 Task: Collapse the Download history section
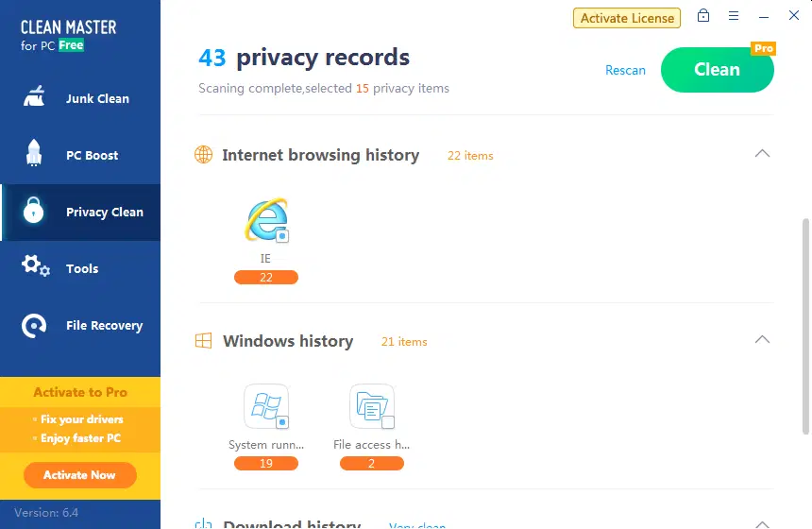[x=763, y=524]
